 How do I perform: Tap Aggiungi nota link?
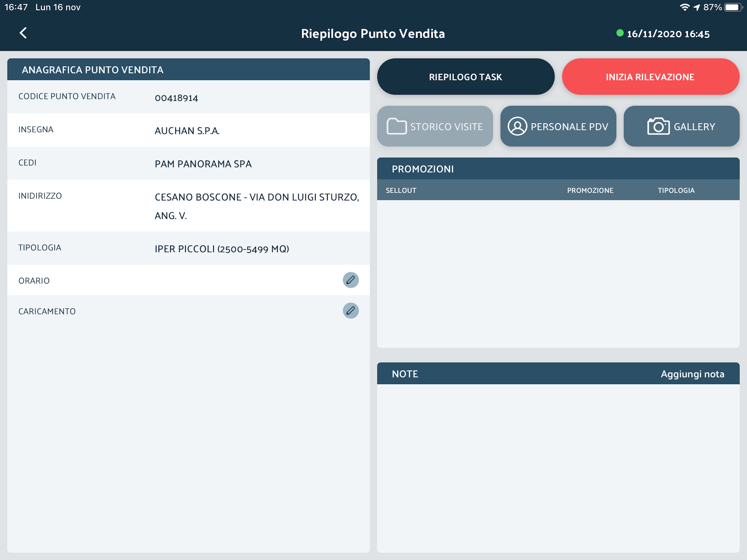[x=692, y=374]
